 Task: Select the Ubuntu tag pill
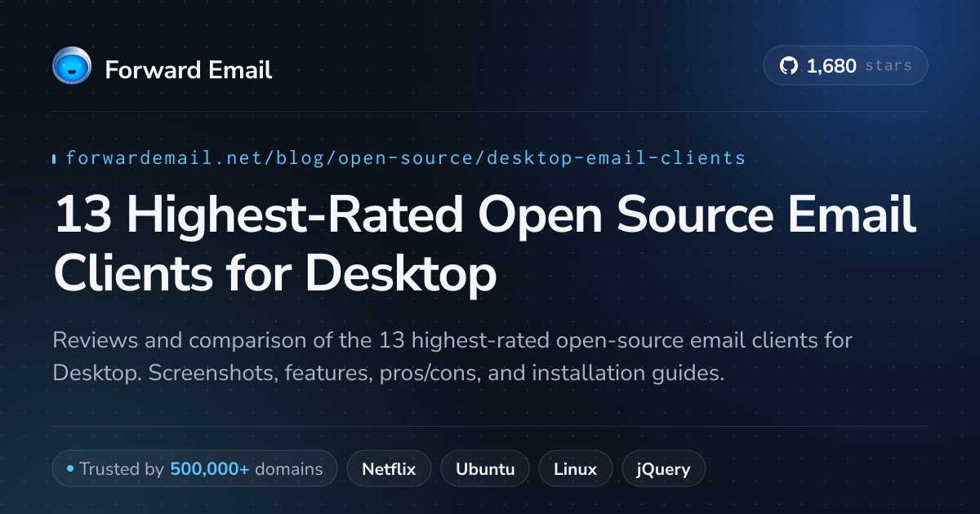pos(485,469)
